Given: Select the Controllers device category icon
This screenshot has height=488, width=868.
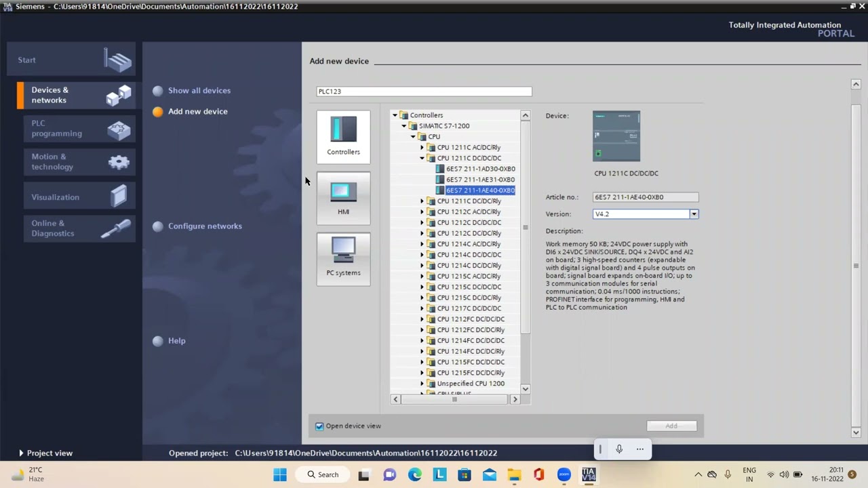Looking at the screenshot, I should (x=343, y=136).
